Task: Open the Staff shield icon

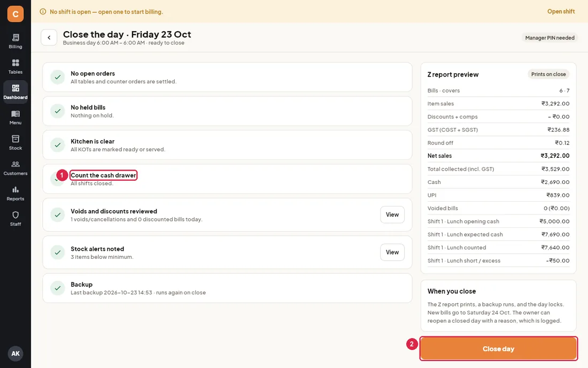Action: [16, 215]
